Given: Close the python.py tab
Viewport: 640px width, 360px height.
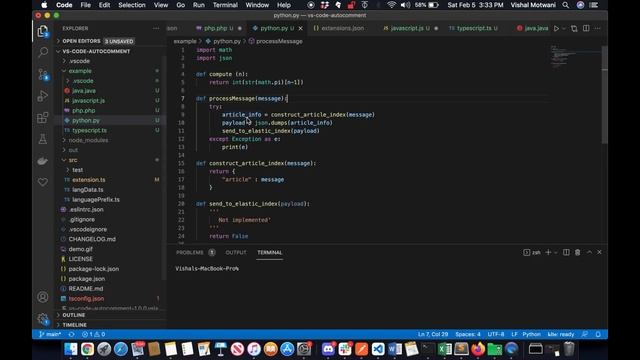Looking at the screenshot, I should pyautogui.click(x=301, y=29).
